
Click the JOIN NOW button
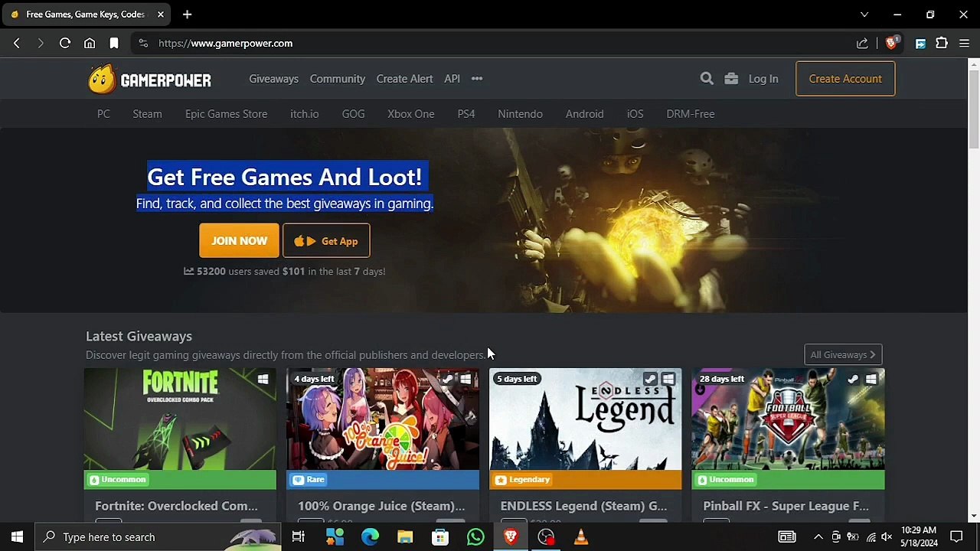coord(239,241)
